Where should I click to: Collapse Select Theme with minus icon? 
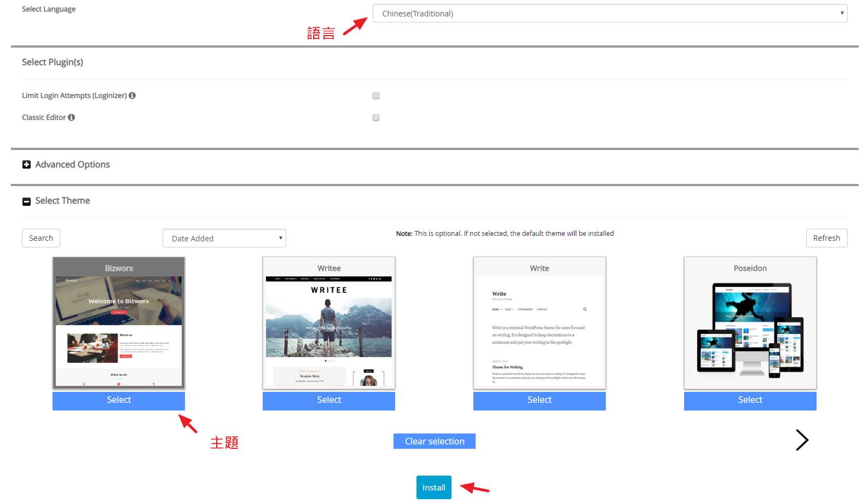point(26,201)
